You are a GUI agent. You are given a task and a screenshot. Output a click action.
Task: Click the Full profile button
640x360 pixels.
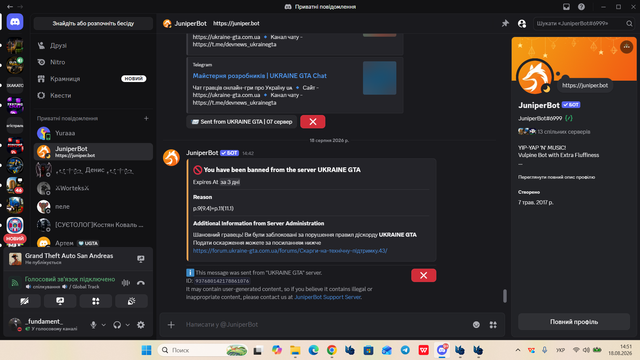pos(573,322)
